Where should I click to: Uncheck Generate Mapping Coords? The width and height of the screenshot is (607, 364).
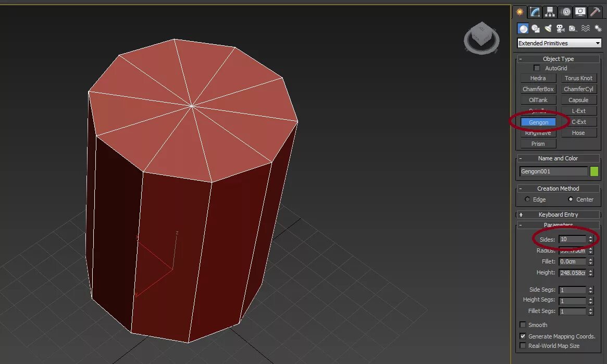pyautogui.click(x=523, y=336)
